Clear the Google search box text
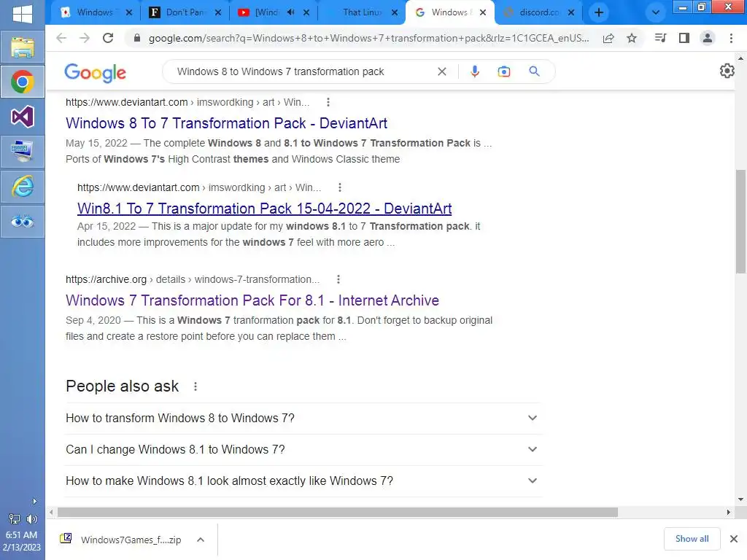Image resolution: width=747 pixels, height=560 pixels. pyautogui.click(x=442, y=71)
